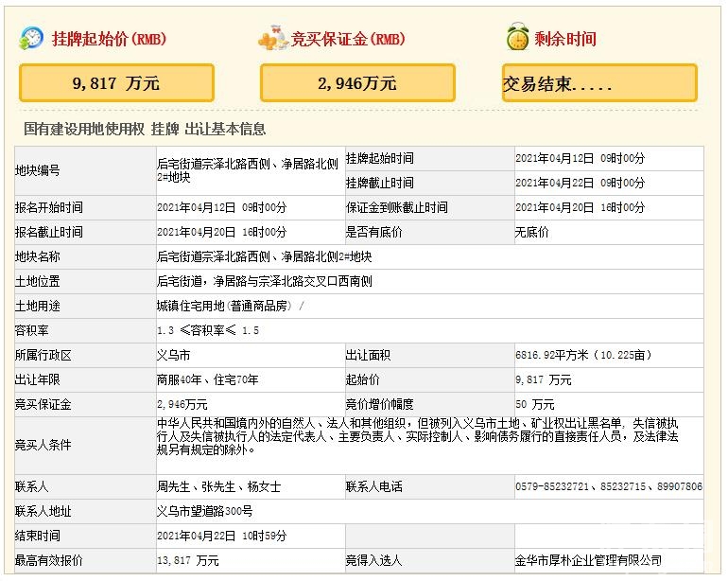Click the 2,946万元 deposit amount box
Viewport: 728px width, 581px height.
357,83
